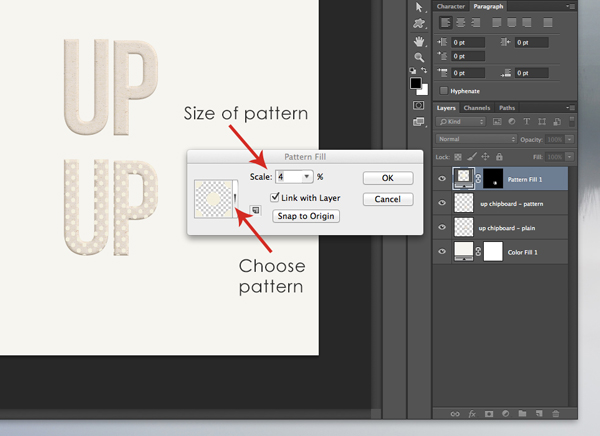Click the add layer mask icon

[x=489, y=412]
